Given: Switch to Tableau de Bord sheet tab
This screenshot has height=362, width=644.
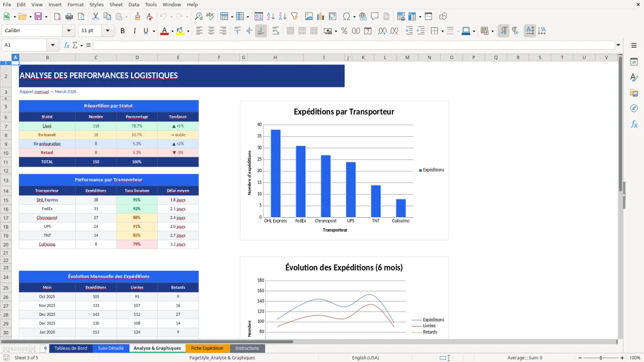Looking at the screenshot, I should click(x=70, y=348).
